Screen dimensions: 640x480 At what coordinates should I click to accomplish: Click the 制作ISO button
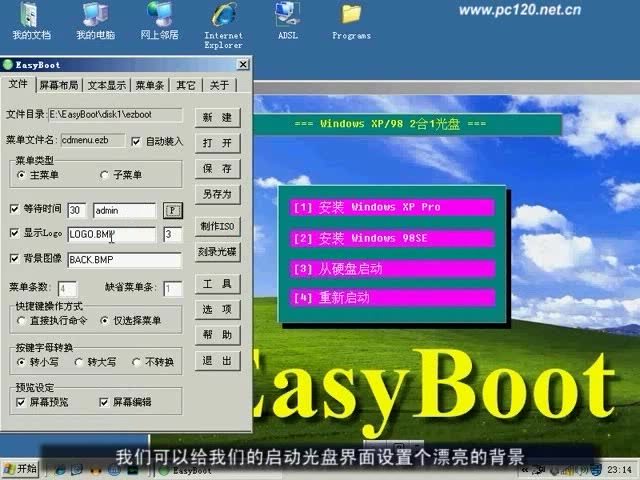tap(217, 227)
